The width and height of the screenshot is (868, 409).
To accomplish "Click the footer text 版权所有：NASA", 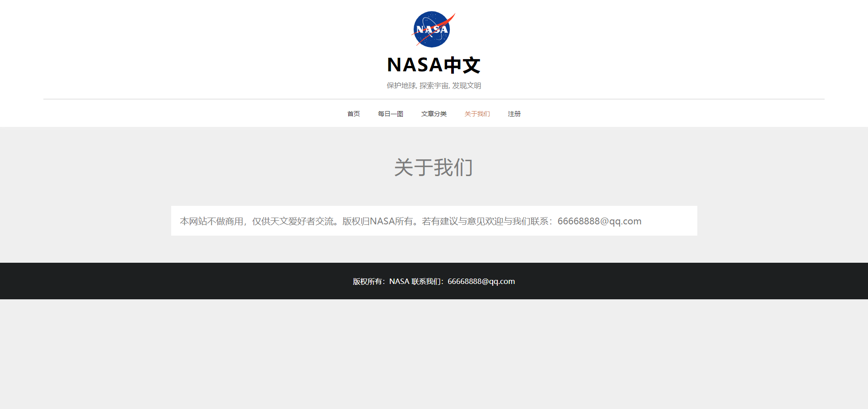I will pyautogui.click(x=381, y=281).
